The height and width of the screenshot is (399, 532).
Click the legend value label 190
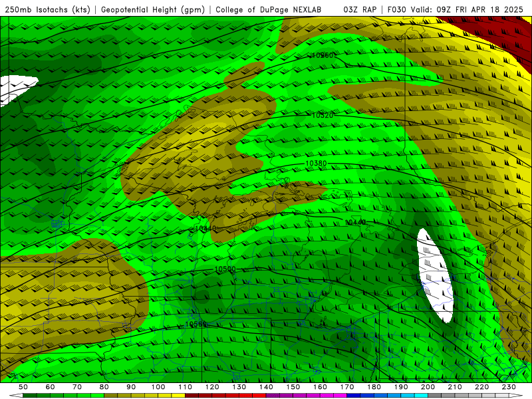click(401, 387)
